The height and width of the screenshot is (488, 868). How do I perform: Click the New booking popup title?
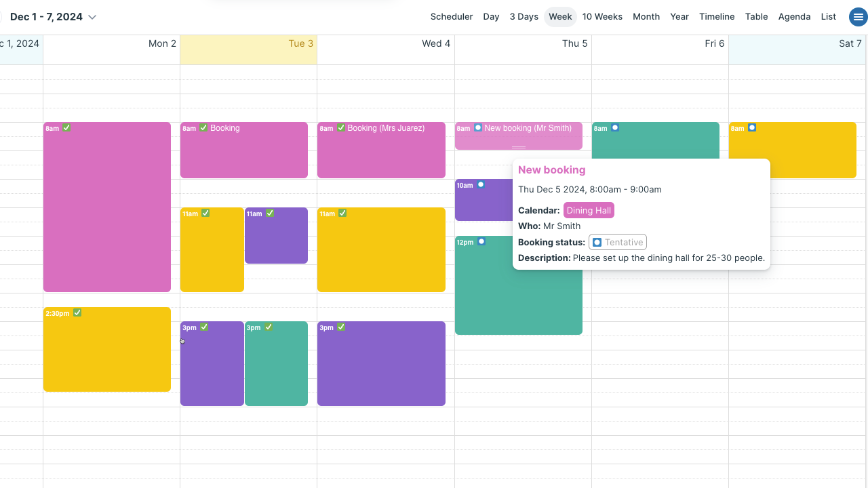click(x=551, y=170)
